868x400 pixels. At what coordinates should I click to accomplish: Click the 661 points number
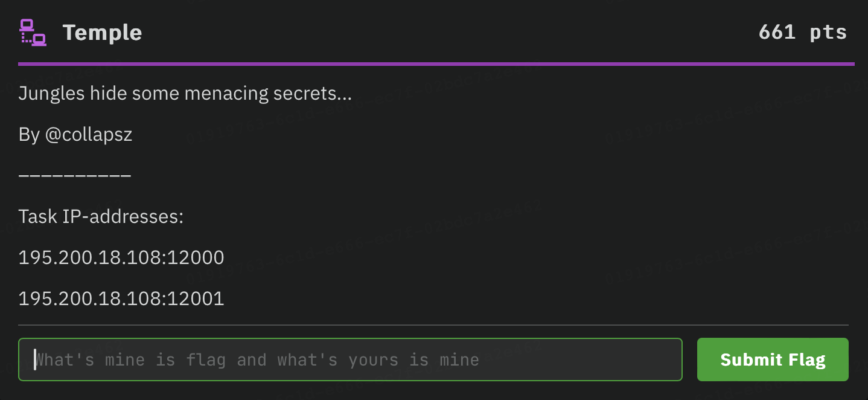777,33
